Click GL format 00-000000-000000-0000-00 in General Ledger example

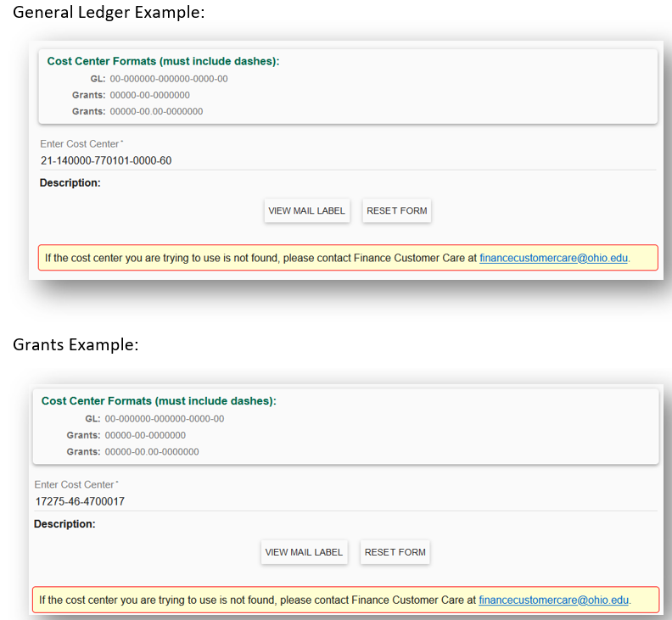tap(169, 79)
